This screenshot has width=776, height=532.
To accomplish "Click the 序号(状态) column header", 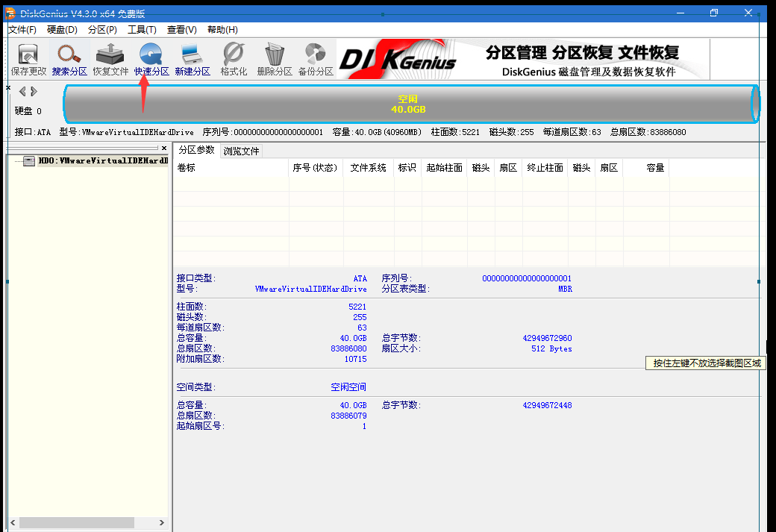I will 316,168.
